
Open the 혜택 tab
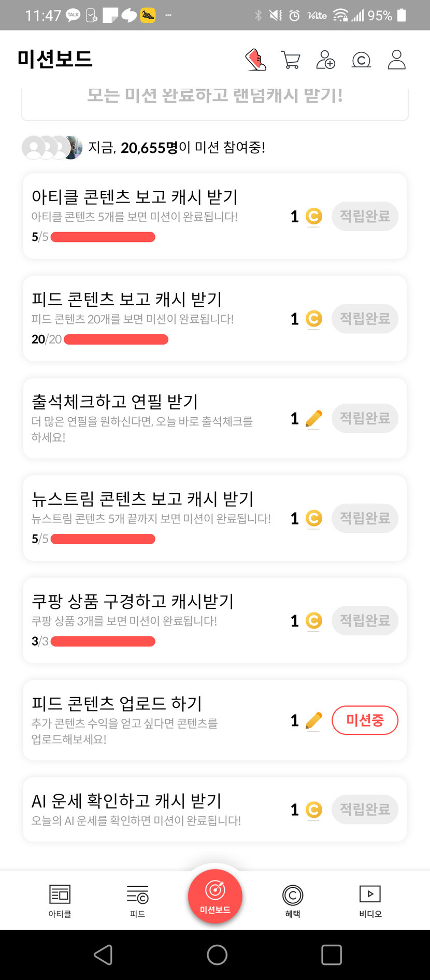click(293, 901)
